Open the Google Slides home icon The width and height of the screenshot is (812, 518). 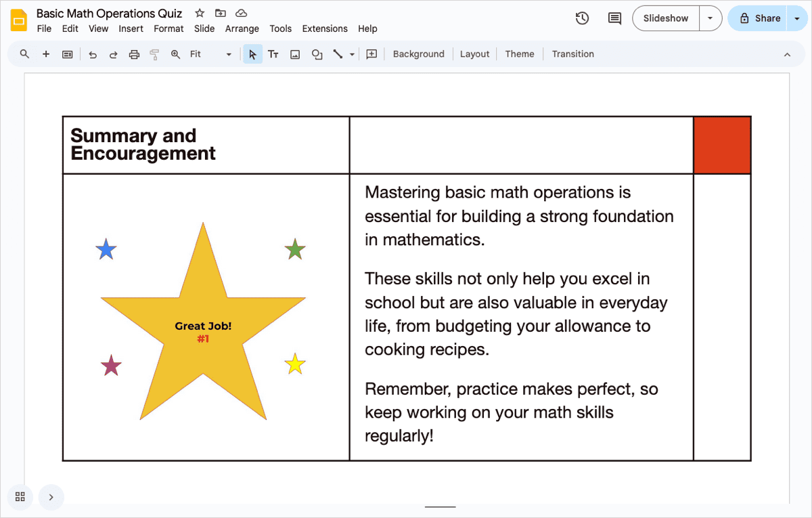[x=19, y=20]
